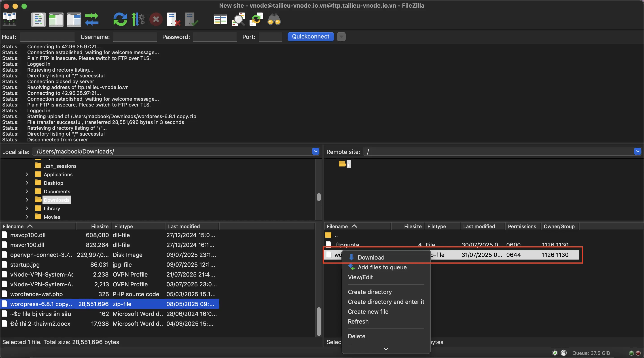The image size is (644, 358).
Task: Select wordfence-waf.php file
Action: tap(110, 294)
